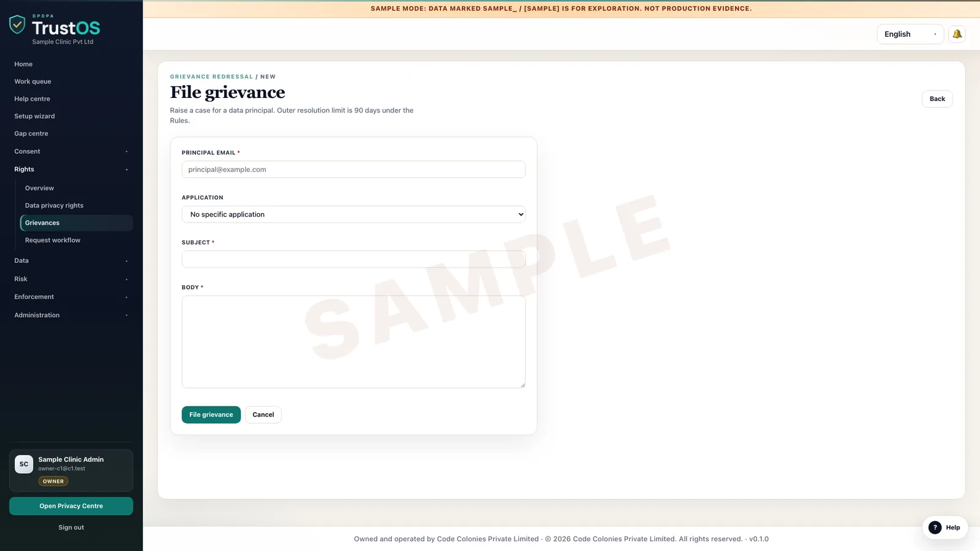Image resolution: width=980 pixels, height=551 pixels.
Task: Select the Grievances sidebar item
Action: pyautogui.click(x=77, y=223)
